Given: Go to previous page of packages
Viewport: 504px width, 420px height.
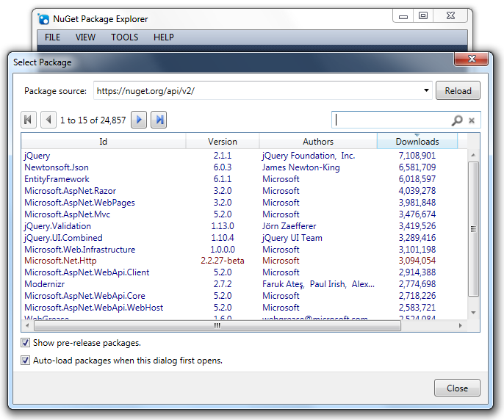Looking at the screenshot, I should [x=48, y=120].
